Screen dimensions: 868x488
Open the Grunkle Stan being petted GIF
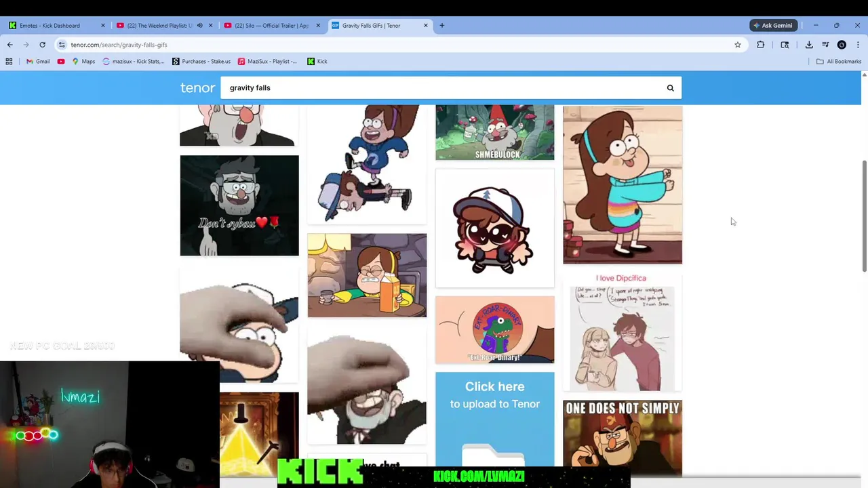click(x=367, y=386)
